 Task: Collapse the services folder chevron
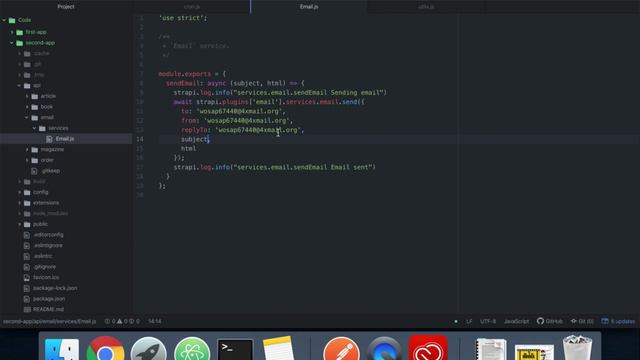(34, 128)
